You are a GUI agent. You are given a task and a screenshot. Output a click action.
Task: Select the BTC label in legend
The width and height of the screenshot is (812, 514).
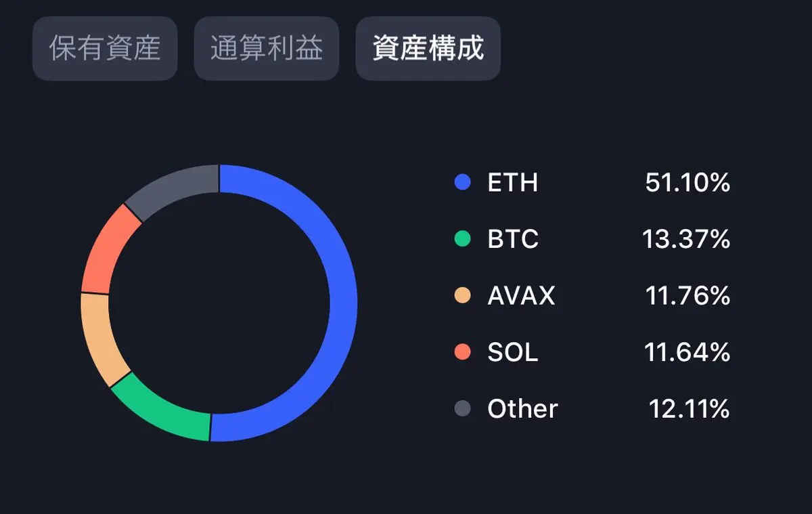pyautogui.click(x=513, y=238)
